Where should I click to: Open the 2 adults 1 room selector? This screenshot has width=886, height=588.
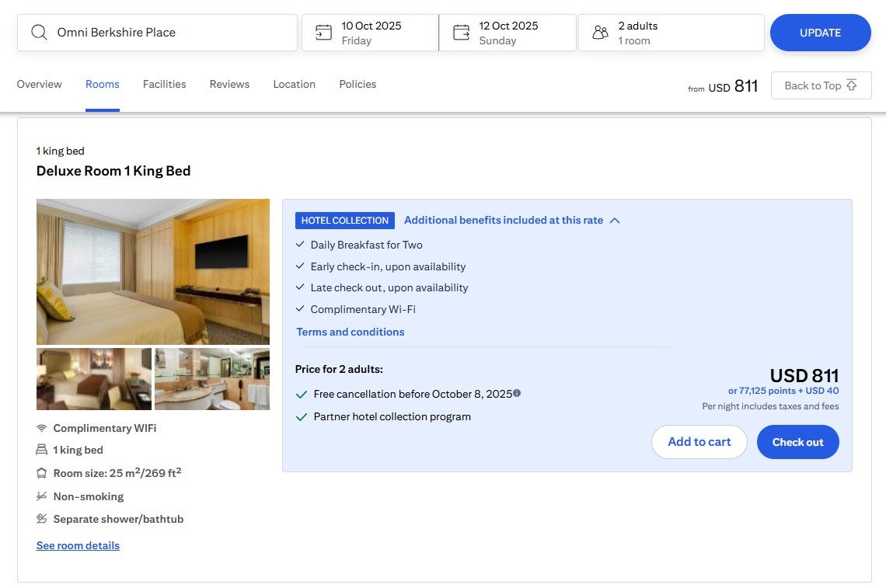tap(671, 33)
